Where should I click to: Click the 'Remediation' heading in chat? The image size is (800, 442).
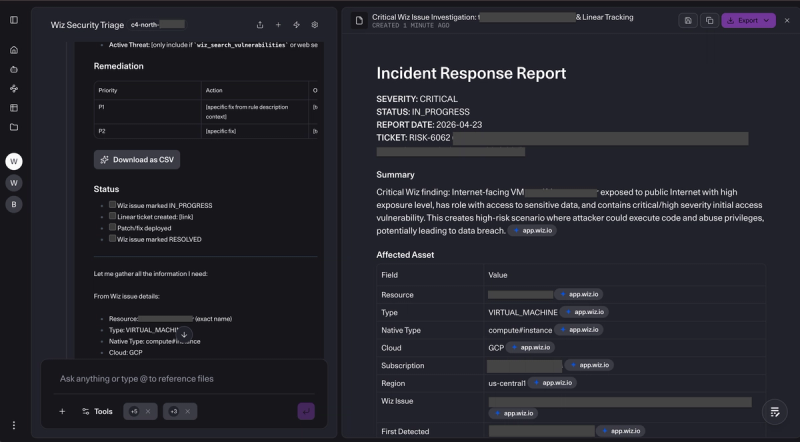click(x=118, y=66)
